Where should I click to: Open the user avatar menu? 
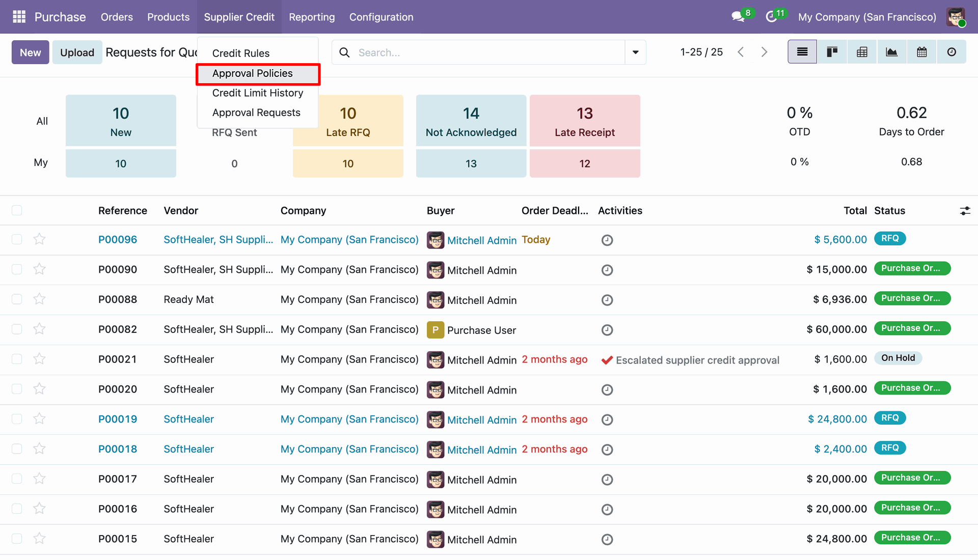point(956,17)
